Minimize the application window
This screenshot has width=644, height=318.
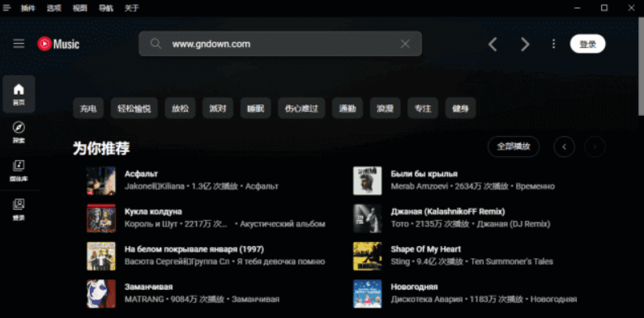[578, 8]
